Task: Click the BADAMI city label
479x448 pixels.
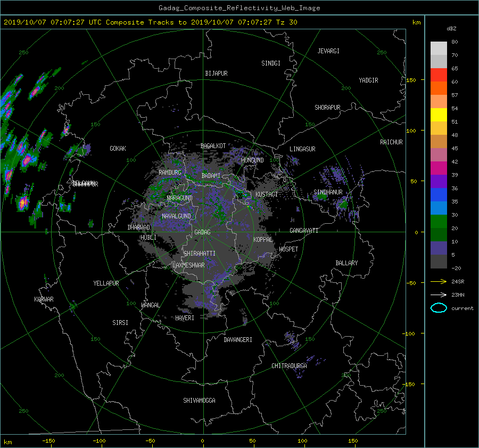Action: tap(211, 176)
